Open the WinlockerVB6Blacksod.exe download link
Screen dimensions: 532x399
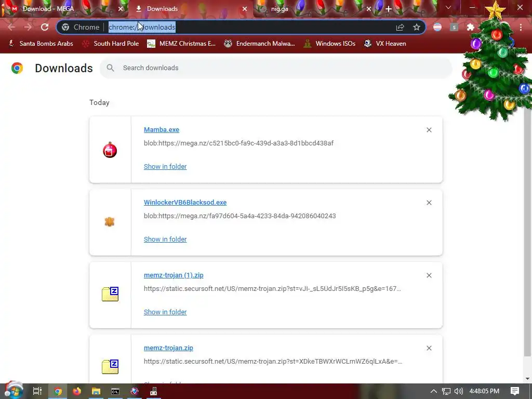(x=185, y=202)
